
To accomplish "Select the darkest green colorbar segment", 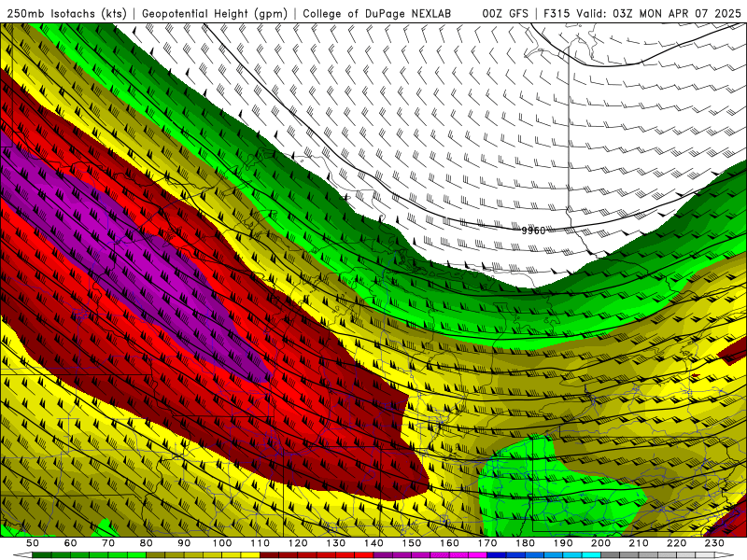I will [42, 554].
